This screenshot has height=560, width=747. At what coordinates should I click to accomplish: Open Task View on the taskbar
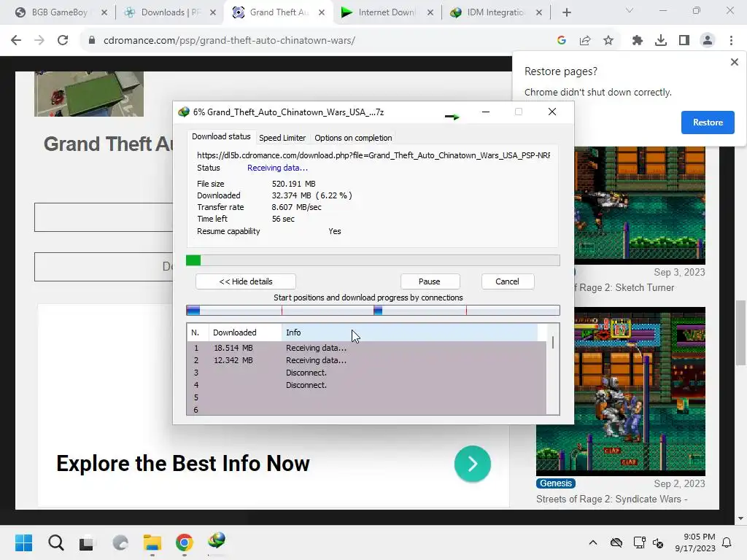click(x=87, y=542)
